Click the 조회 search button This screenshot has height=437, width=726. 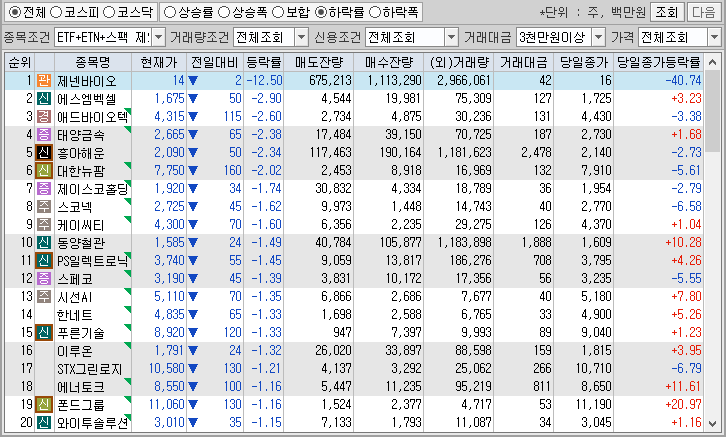[x=666, y=12]
